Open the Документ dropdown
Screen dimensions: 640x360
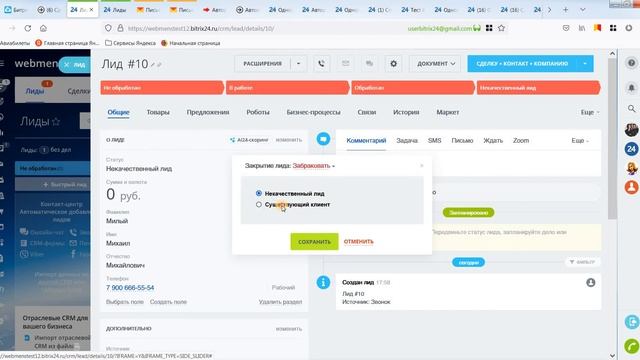coord(436,64)
